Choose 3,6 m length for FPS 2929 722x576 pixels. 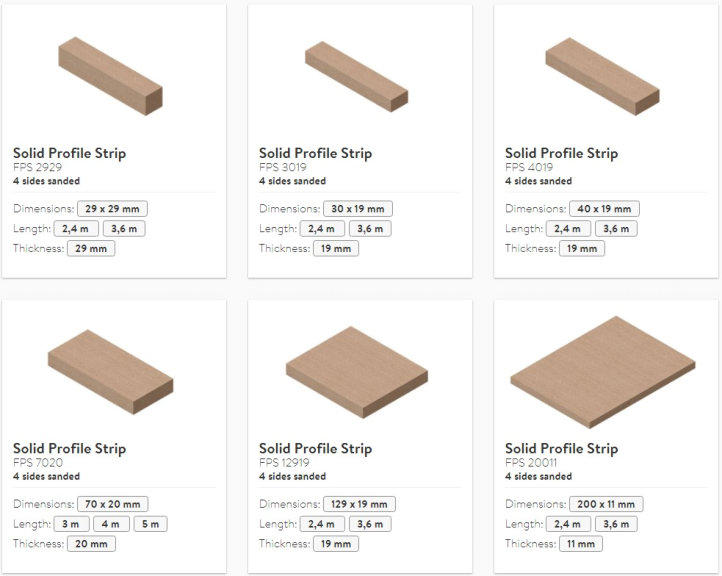point(124,228)
